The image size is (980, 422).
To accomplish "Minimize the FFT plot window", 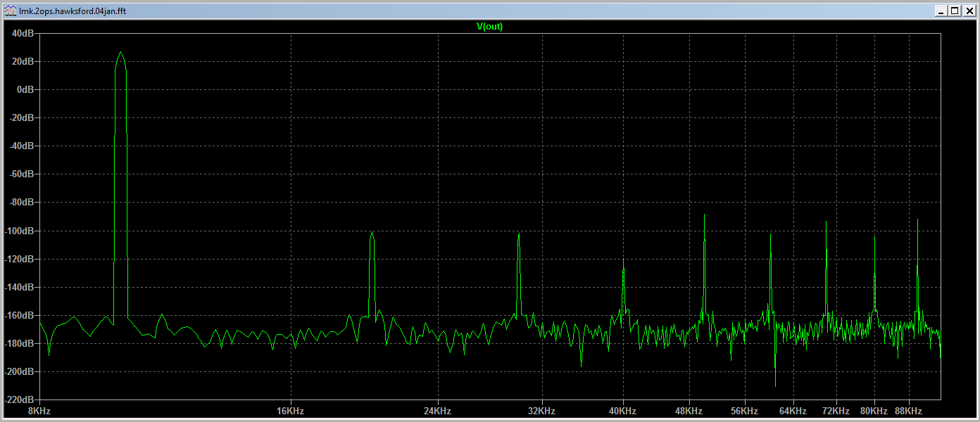I will pyautogui.click(x=941, y=11).
